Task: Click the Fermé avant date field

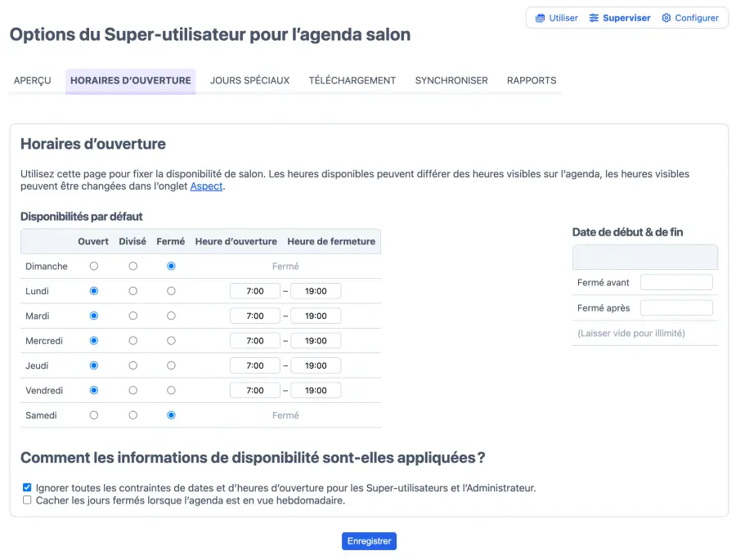Action: click(676, 283)
